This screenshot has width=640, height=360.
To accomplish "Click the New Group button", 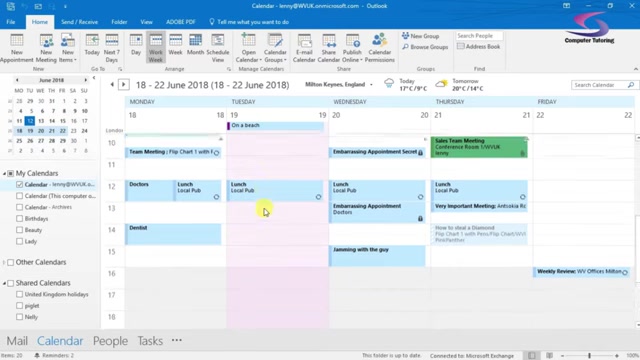I will click(420, 36).
